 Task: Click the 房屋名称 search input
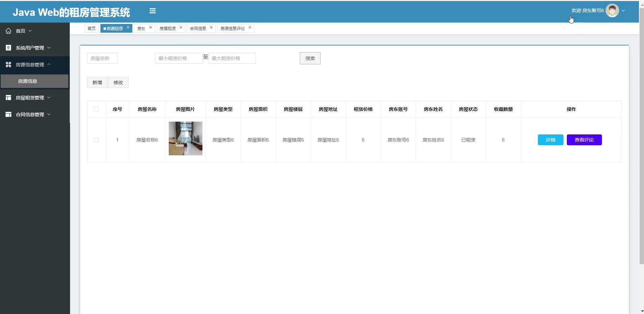click(102, 58)
